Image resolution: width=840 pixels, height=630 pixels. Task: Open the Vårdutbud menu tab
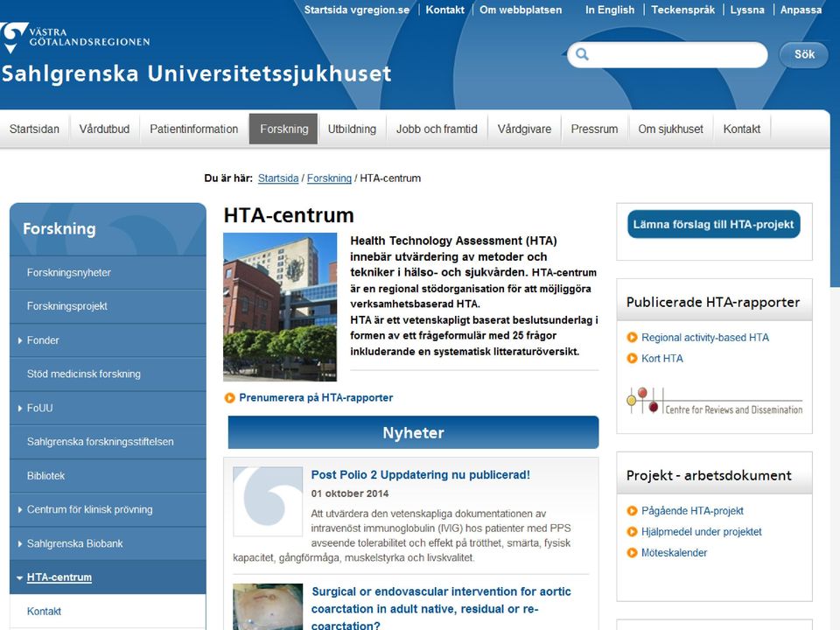(x=104, y=129)
